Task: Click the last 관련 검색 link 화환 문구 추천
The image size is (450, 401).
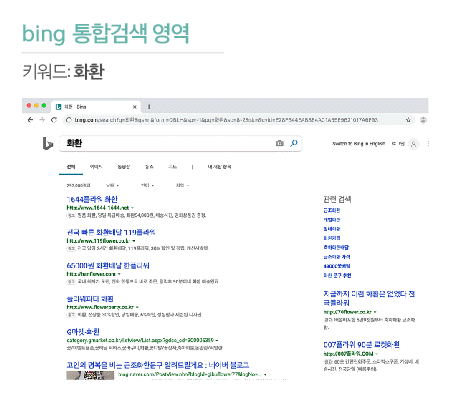Action: click(337, 275)
